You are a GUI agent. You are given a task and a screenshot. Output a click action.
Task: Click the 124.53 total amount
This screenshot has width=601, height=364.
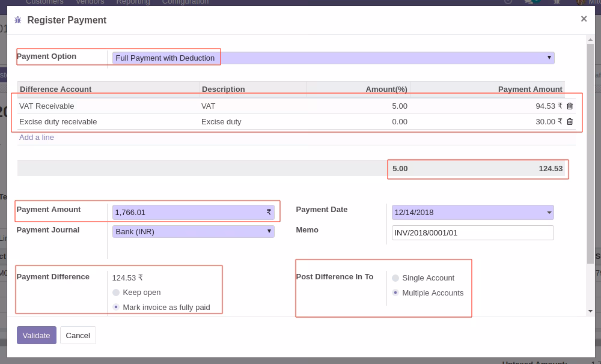click(551, 169)
